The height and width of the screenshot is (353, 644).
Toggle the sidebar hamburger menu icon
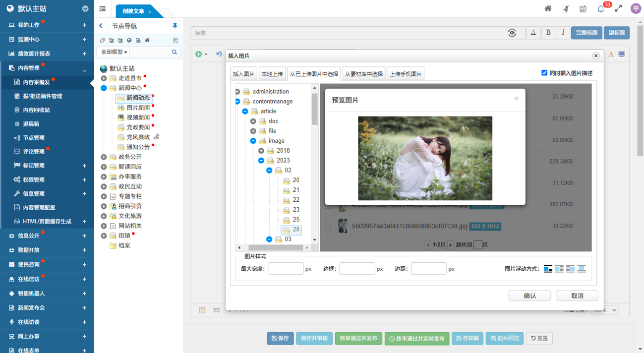point(103,9)
